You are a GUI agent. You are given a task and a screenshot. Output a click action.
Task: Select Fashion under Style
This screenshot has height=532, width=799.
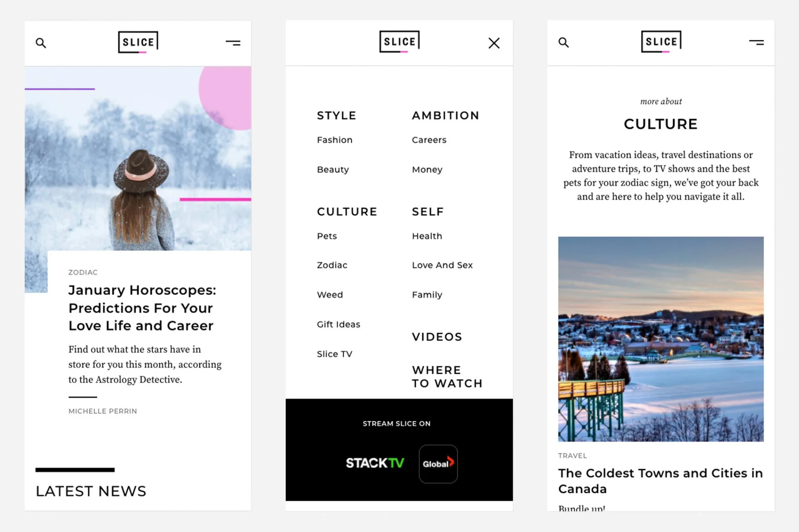(x=335, y=140)
